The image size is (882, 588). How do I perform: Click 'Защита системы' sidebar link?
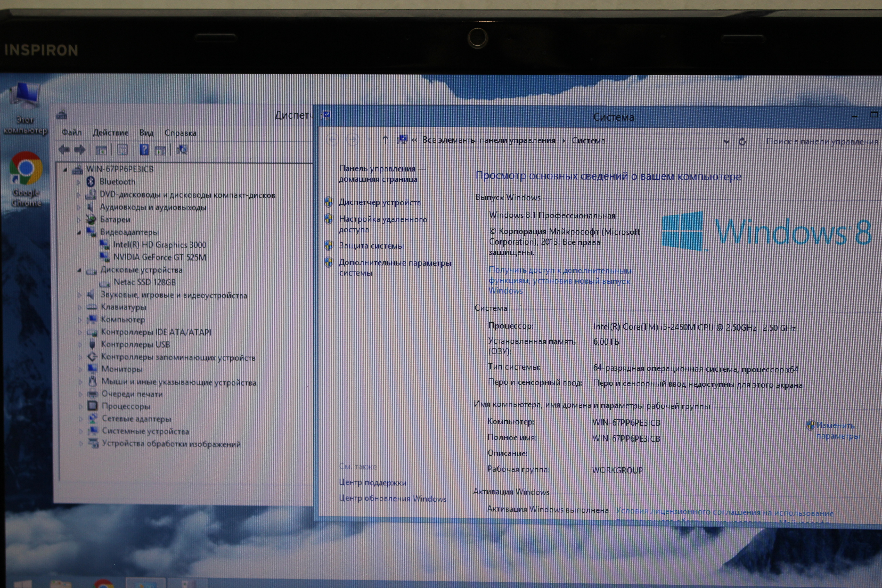(x=371, y=246)
